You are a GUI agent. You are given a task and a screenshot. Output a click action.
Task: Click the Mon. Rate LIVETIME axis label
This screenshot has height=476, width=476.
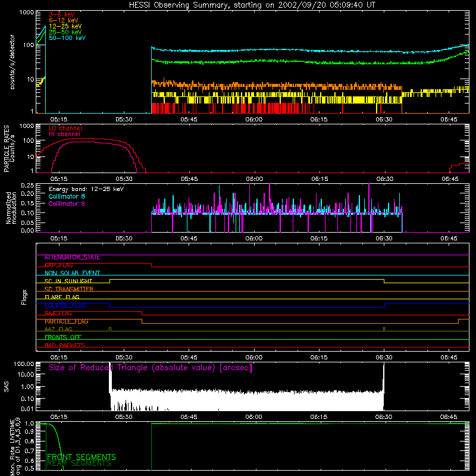(x=15, y=447)
